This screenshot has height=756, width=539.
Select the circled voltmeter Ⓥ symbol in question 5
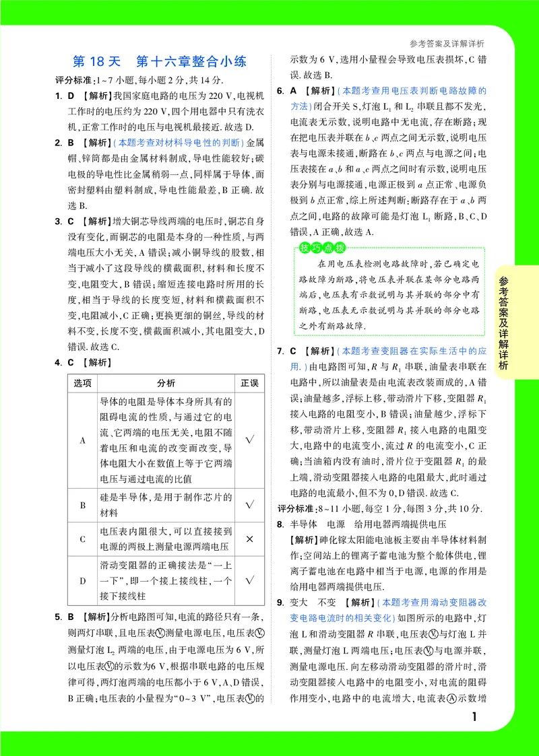click(159, 633)
